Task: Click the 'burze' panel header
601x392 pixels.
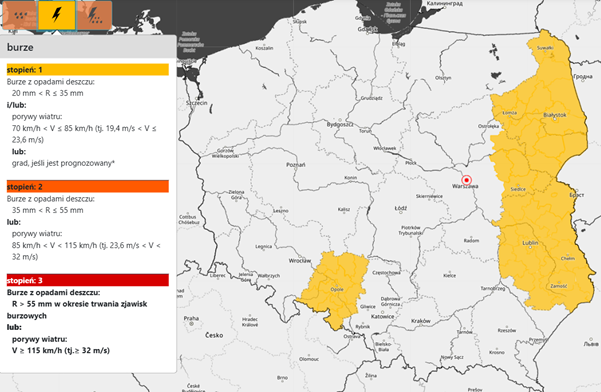Action: click(x=88, y=47)
